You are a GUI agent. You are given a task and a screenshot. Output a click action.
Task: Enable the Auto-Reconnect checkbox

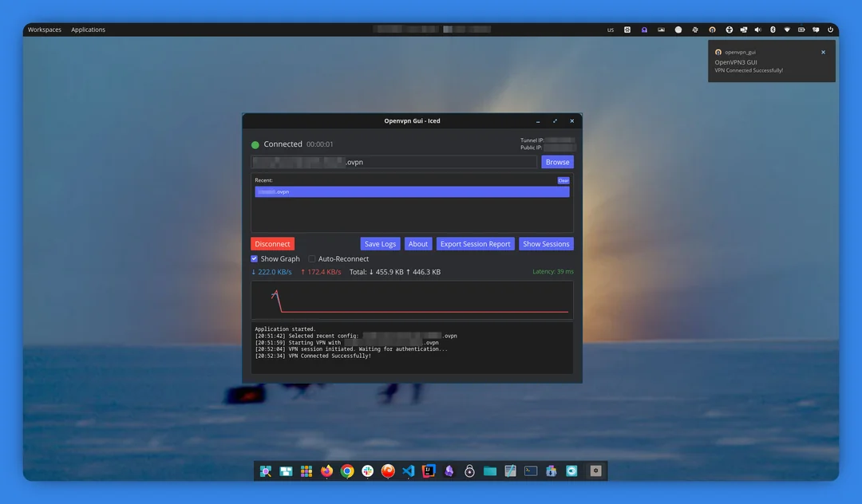coord(312,258)
